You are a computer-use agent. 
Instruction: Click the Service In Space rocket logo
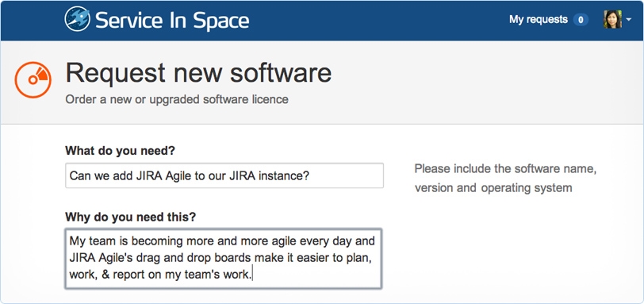[x=77, y=19]
